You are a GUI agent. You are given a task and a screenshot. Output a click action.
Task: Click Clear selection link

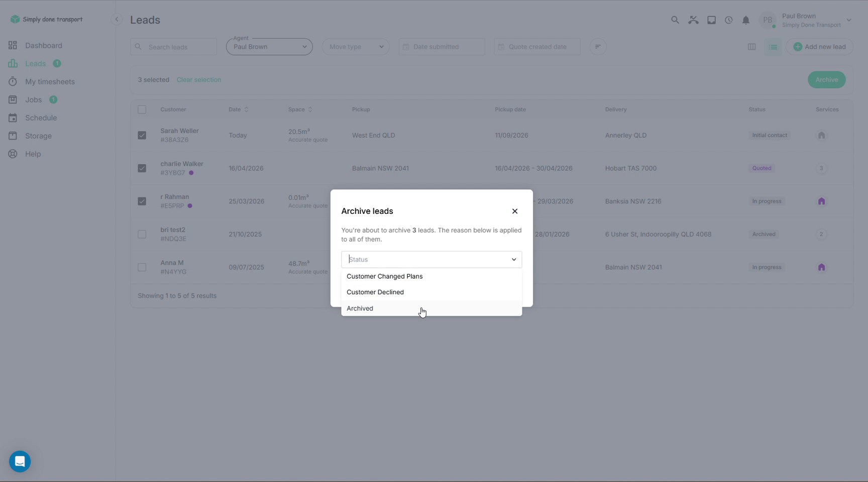199,80
